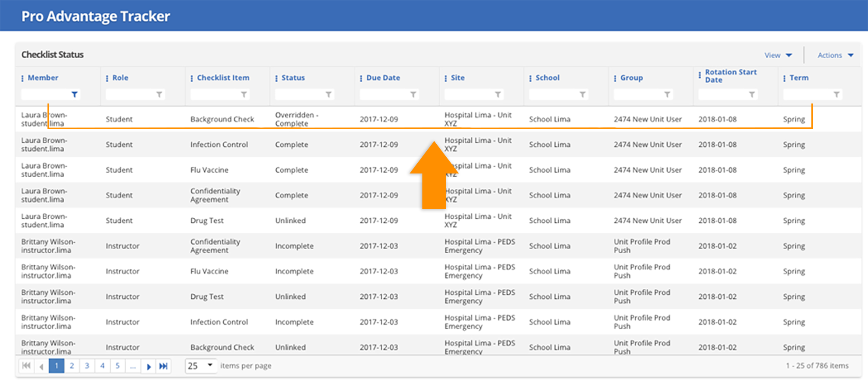This screenshot has width=868, height=390.
Task: Select page 5 in pager
Action: point(118,366)
